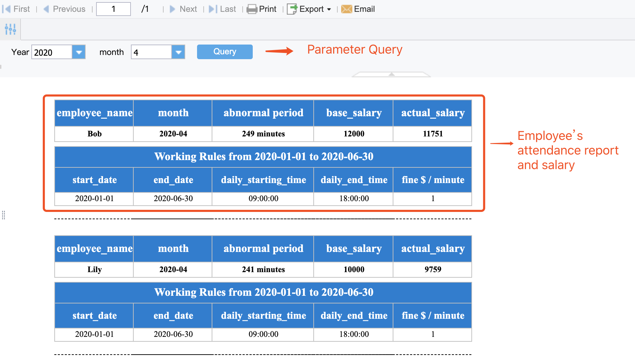Click the Query button
Viewport: 635px width, 364px height.
click(x=225, y=52)
